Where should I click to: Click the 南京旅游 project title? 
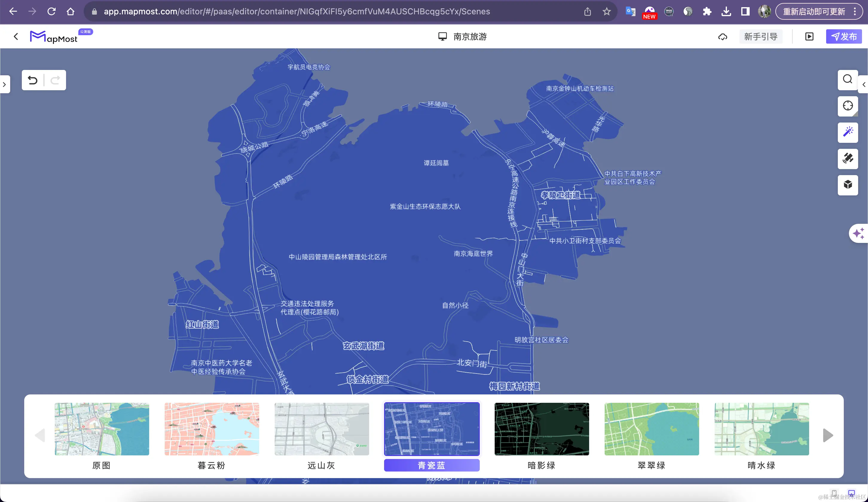(x=470, y=36)
